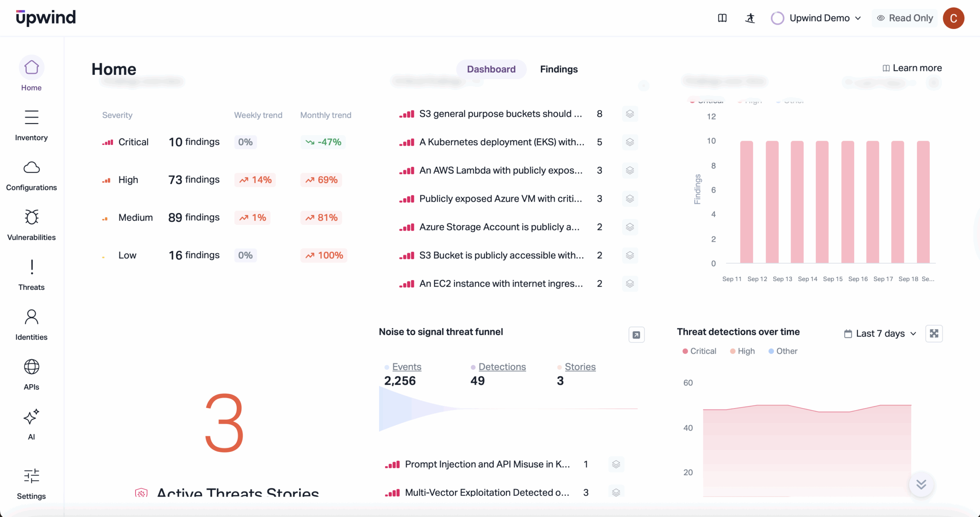
Task: Click the scroll-down double chevron button
Action: (x=921, y=484)
